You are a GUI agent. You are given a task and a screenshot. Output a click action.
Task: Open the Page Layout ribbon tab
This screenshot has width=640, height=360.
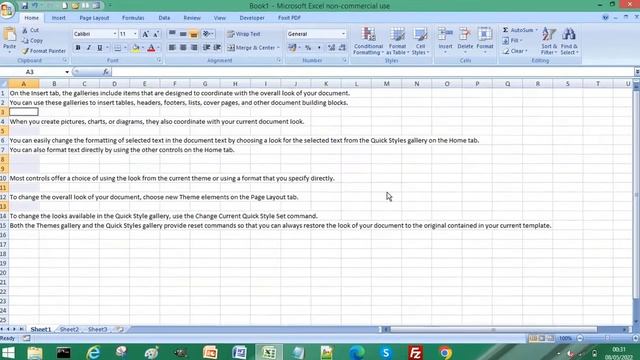[94, 18]
